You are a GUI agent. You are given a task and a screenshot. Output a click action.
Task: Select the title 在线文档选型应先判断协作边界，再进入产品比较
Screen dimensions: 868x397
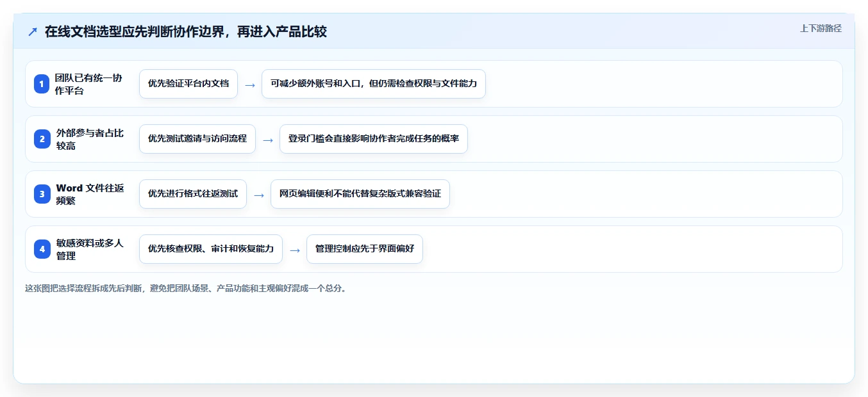pos(186,31)
